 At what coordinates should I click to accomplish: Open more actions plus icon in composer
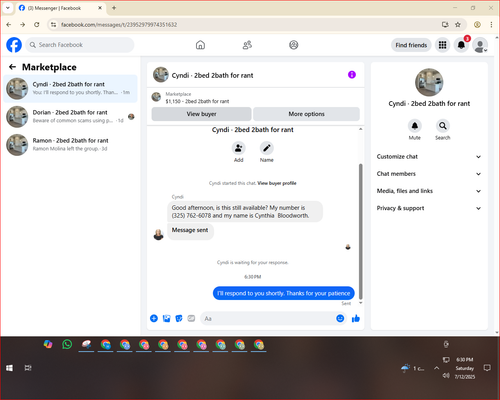[154, 318]
